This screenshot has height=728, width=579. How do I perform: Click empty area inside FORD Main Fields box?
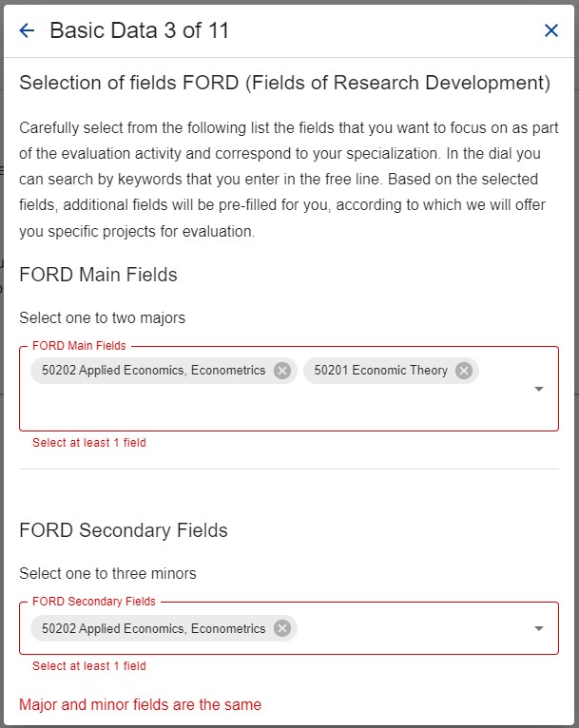coord(279,409)
